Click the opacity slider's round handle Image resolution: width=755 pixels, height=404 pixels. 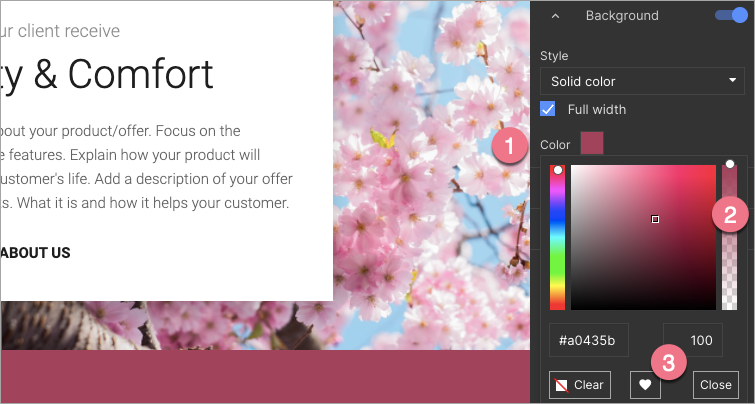(730, 164)
